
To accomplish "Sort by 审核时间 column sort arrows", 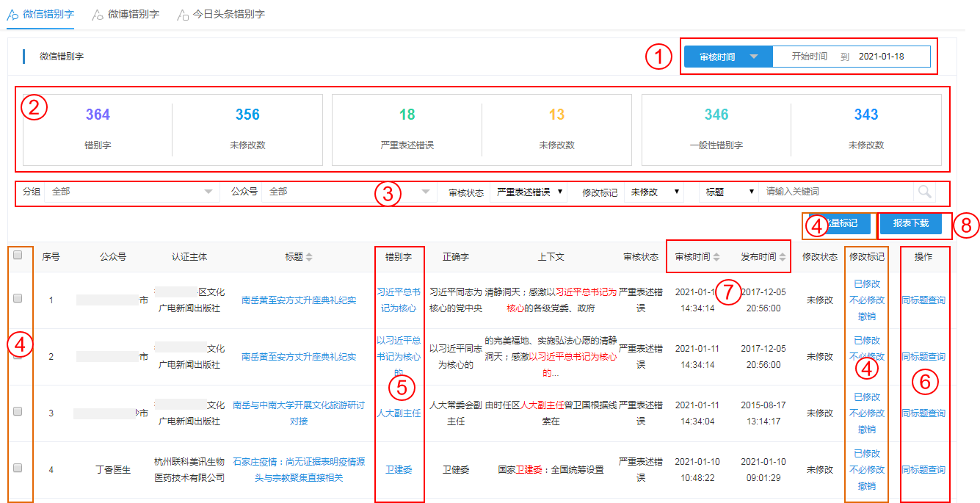I will (x=716, y=257).
